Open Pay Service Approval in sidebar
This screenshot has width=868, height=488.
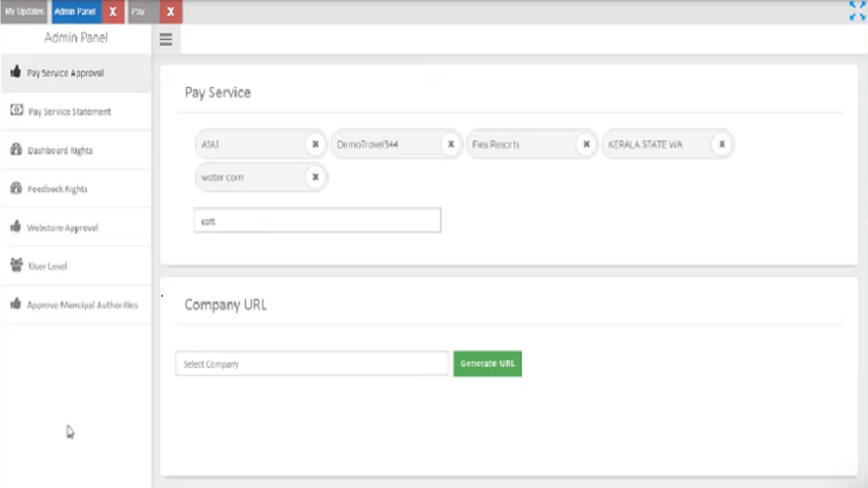point(65,73)
